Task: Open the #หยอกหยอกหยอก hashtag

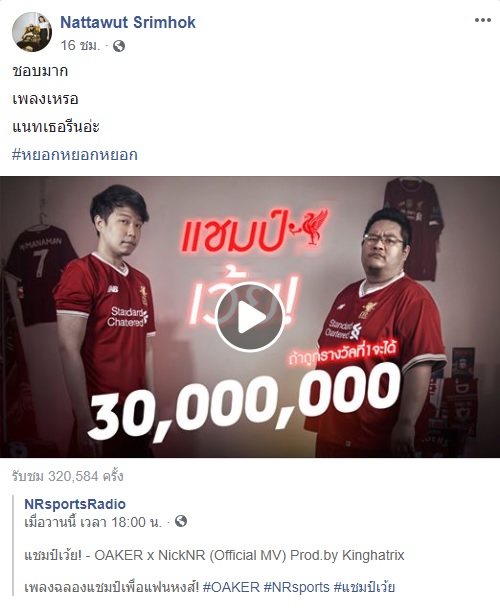Action: coord(75,155)
